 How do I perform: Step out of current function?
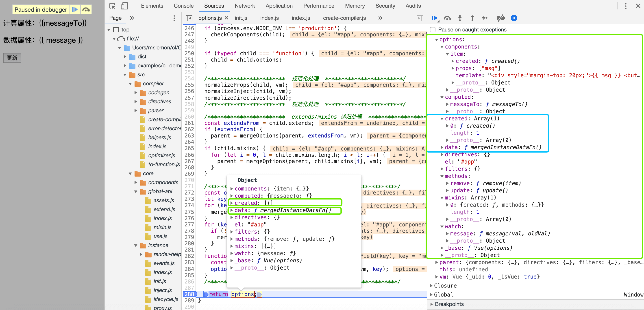click(472, 18)
